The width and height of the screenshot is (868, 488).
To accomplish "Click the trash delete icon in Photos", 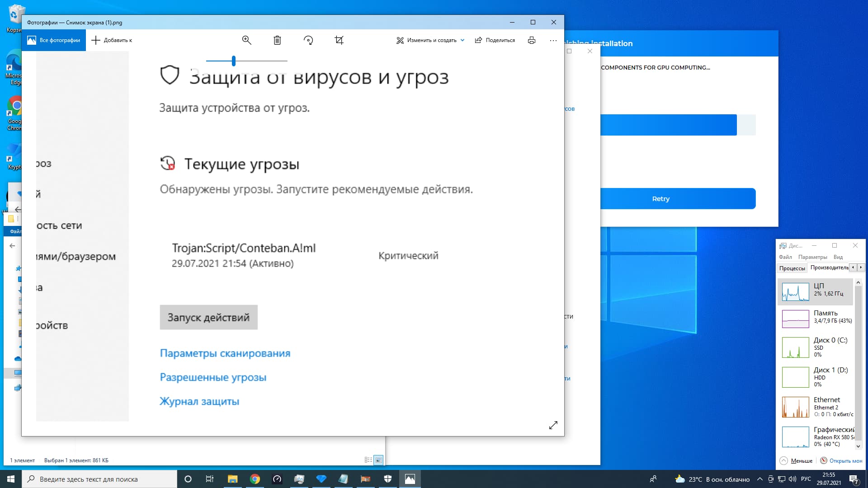I will click(277, 40).
